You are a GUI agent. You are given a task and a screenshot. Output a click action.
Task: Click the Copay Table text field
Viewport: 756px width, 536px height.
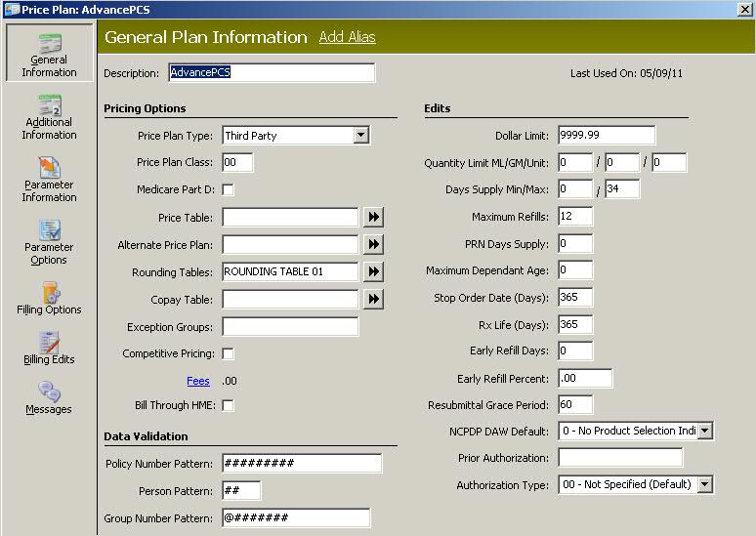290,299
